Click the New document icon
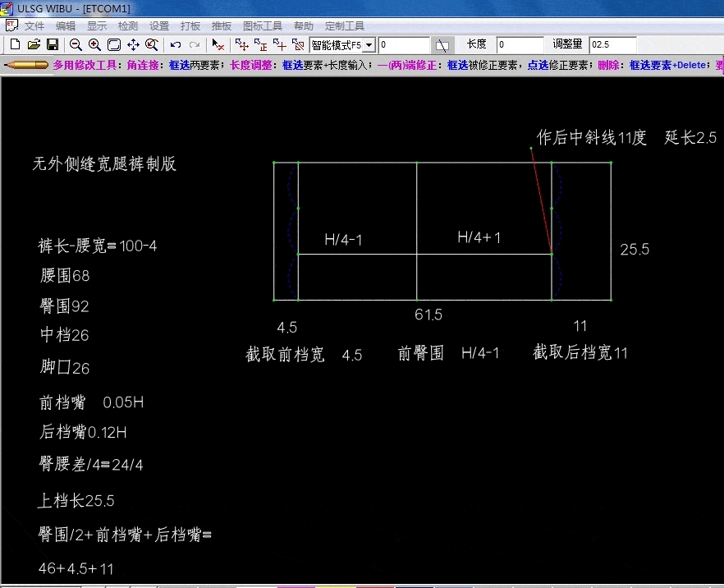Image resolution: width=724 pixels, height=588 pixels. click(x=14, y=45)
